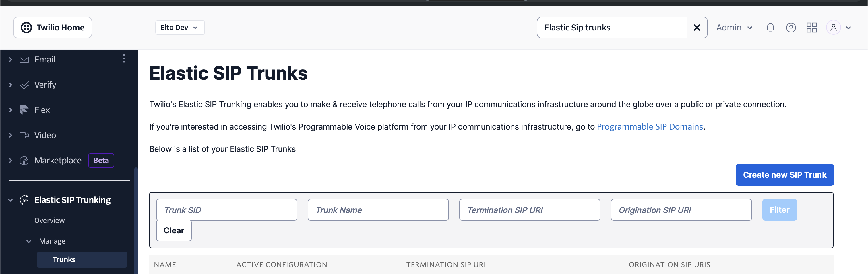The height and width of the screenshot is (274, 868).
Task: Expand the Verify sidebar section
Action: (x=10, y=85)
